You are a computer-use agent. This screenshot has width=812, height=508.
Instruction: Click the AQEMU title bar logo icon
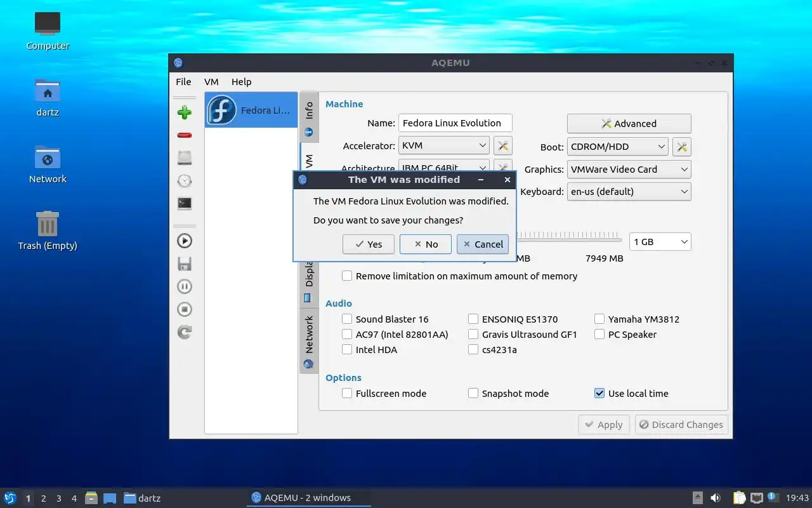tap(178, 63)
